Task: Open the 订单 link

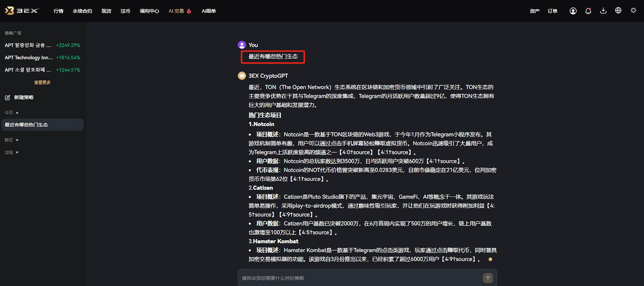Action: tap(553, 11)
